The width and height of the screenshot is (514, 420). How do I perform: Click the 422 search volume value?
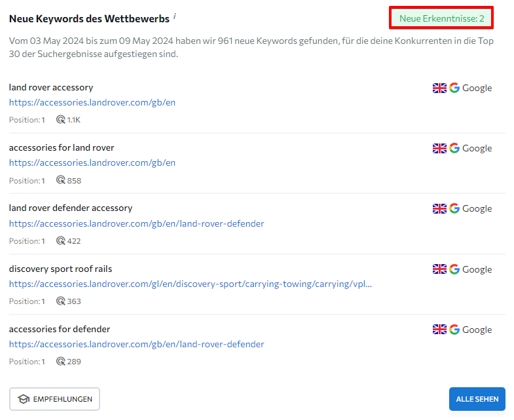coord(74,241)
